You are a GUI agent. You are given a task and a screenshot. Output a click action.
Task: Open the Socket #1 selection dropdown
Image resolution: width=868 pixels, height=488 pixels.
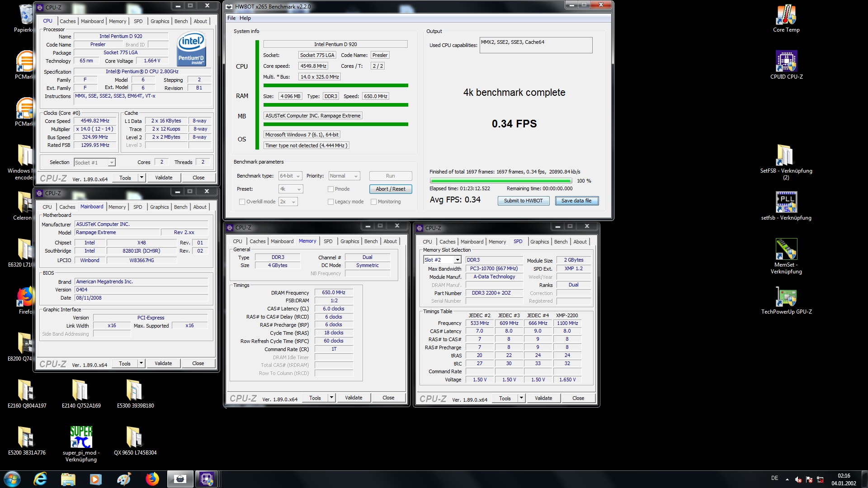(94, 163)
